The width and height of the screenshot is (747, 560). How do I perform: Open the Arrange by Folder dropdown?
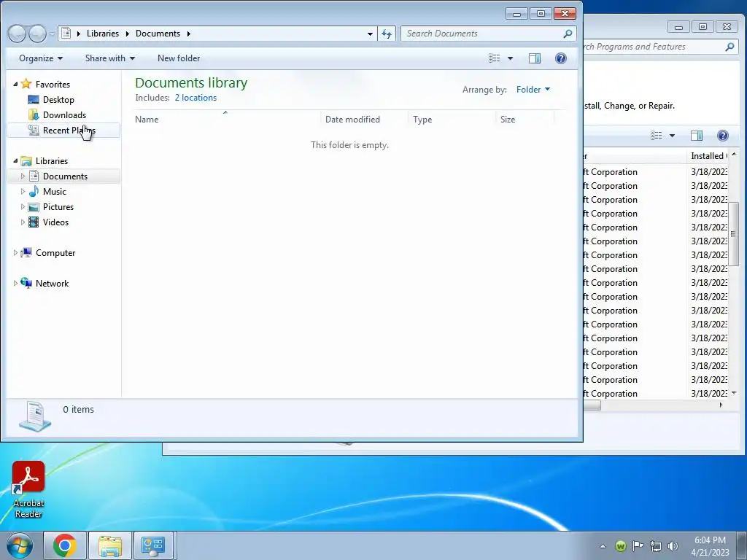tap(533, 90)
